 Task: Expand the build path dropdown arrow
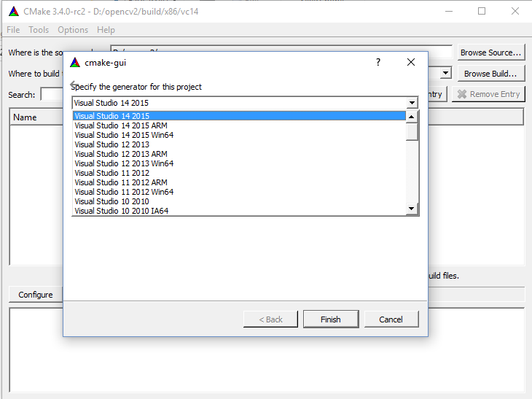pos(445,73)
